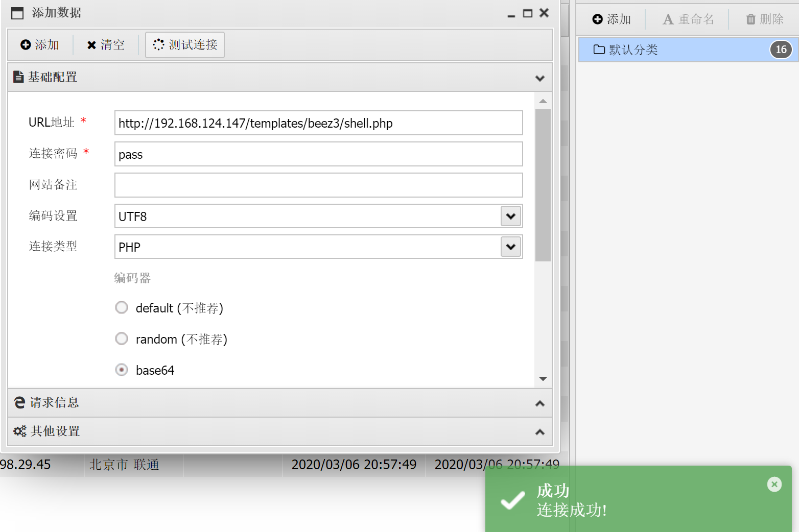The image size is (799, 532).
Task: Click into the URL地址 input field
Action: [318, 123]
